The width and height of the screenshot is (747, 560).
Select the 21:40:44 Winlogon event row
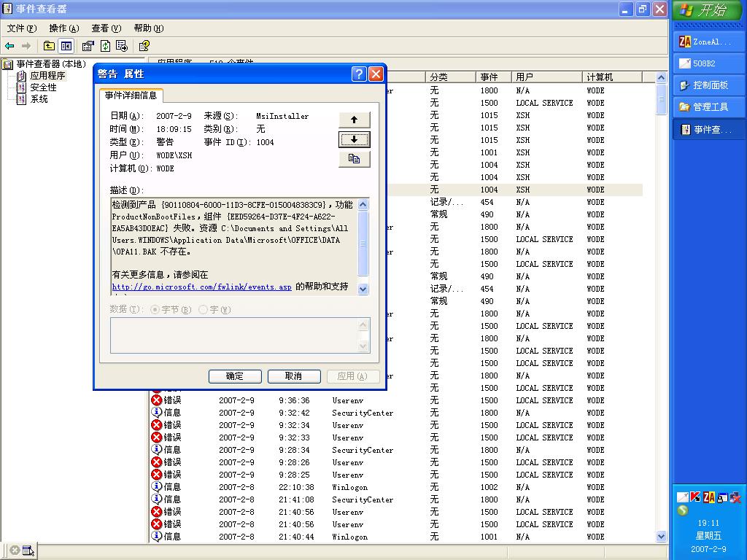click(395, 536)
